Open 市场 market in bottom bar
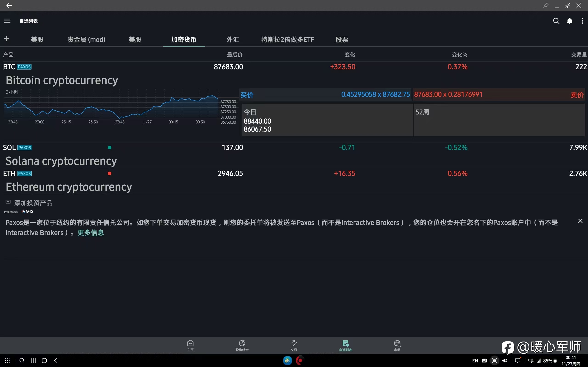588x367 pixels. tap(397, 345)
